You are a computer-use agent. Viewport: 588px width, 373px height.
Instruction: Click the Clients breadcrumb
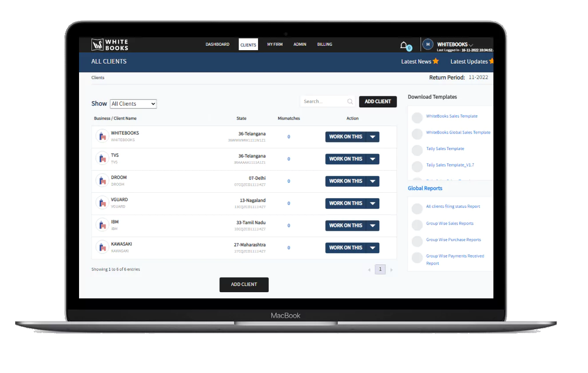click(98, 78)
